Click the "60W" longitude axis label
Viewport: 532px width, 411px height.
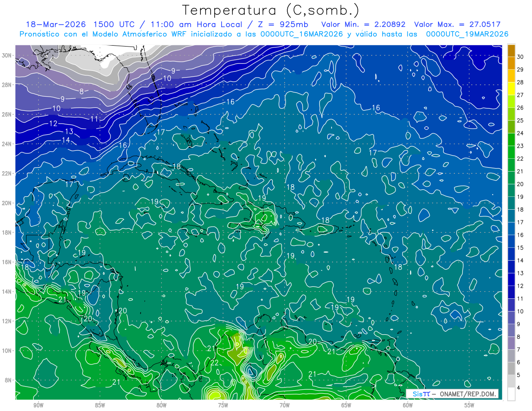point(408,405)
